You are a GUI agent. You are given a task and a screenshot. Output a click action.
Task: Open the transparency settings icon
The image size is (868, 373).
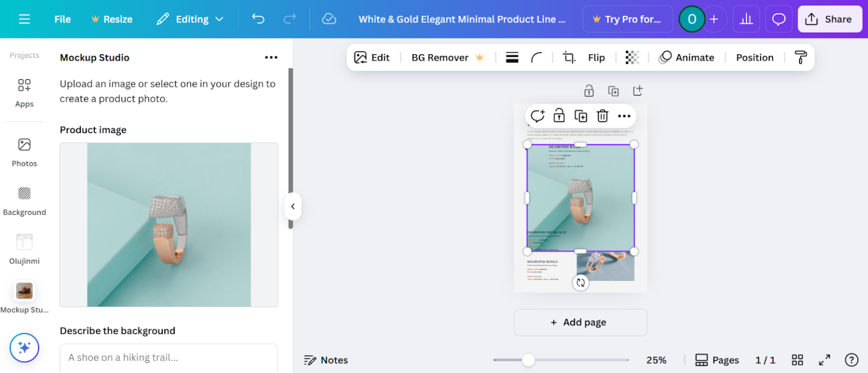[632, 57]
